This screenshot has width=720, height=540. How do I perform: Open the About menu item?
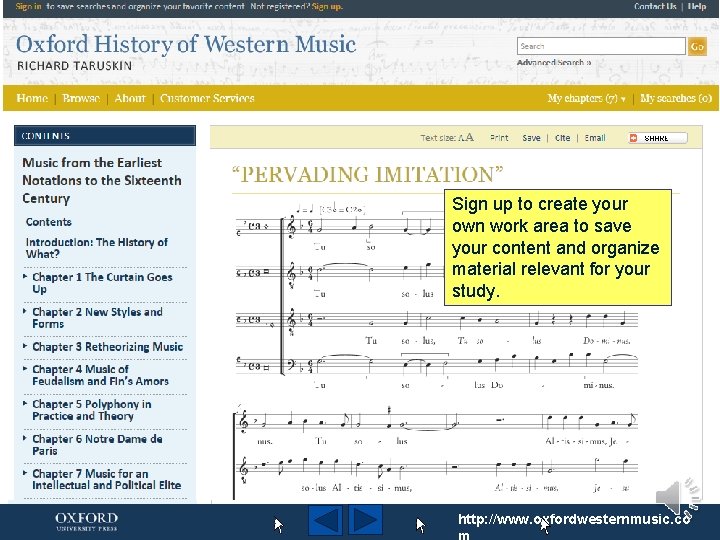pos(130,98)
